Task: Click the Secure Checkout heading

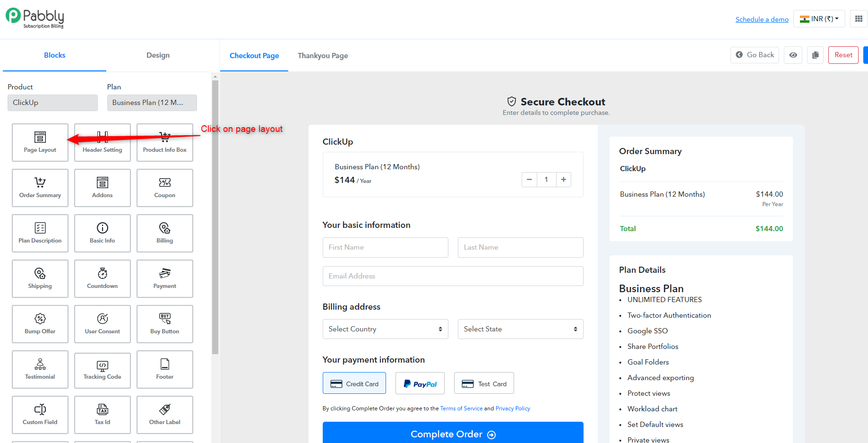Action: [563, 102]
